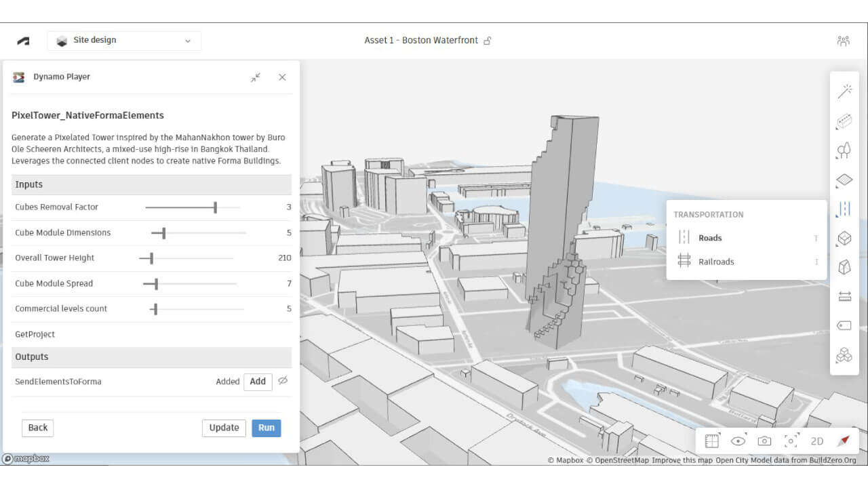The width and height of the screenshot is (868, 488).
Task: Open the Site design dropdown
Action: tap(124, 41)
